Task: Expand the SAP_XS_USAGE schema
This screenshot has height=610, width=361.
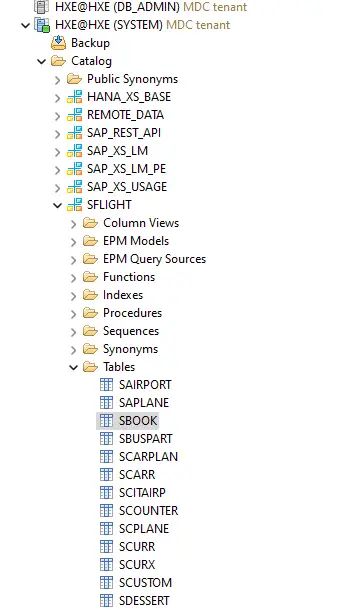Action: point(58,188)
